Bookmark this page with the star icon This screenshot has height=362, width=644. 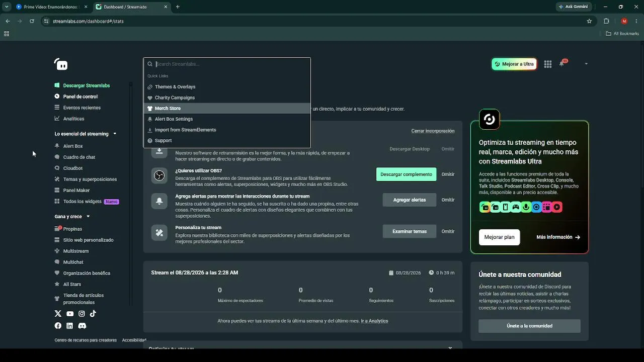(589, 21)
